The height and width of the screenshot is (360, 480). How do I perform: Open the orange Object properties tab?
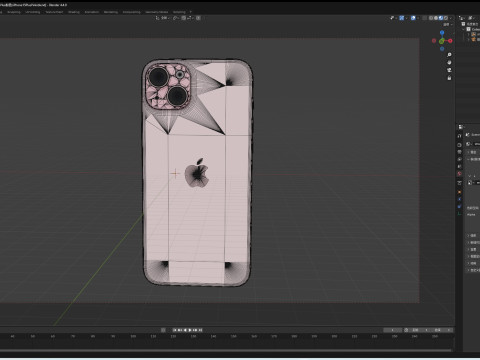pyautogui.click(x=459, y=192)
